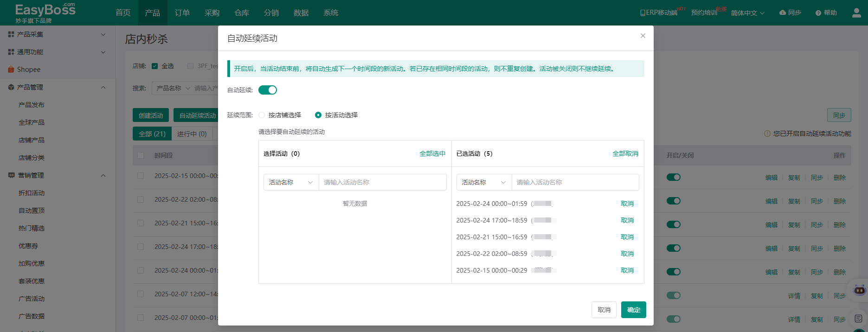Check the row 2025-02-07 12:00 checkbox
Viewport: 868px width, 332px height.
pyautogui.click(x=141, y=294)
